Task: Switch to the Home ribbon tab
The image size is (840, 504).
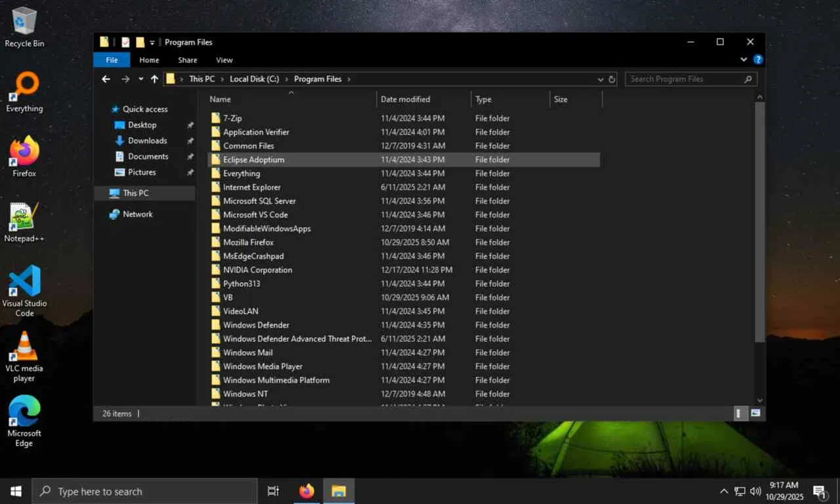Action: coord(149,60)
